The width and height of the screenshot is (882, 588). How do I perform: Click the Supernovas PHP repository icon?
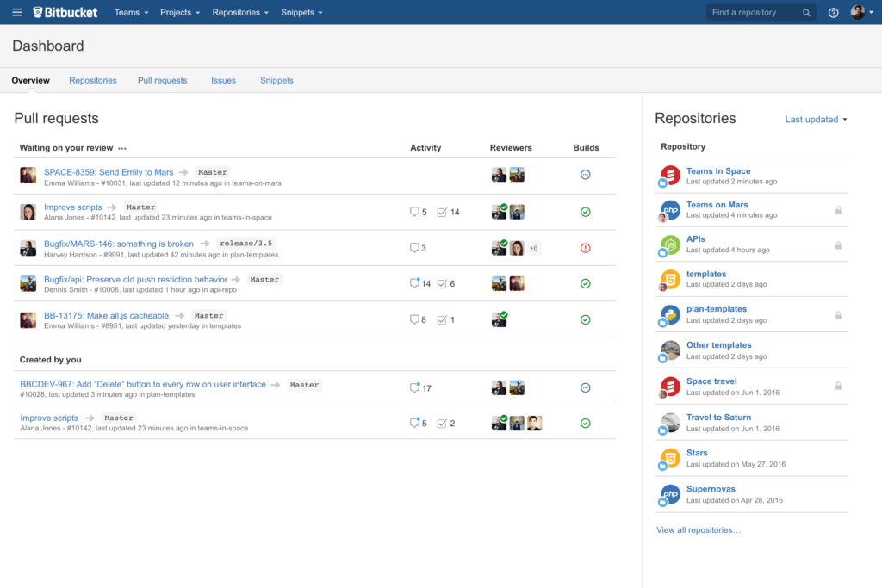pyautogui.click(x=670, y=494)
